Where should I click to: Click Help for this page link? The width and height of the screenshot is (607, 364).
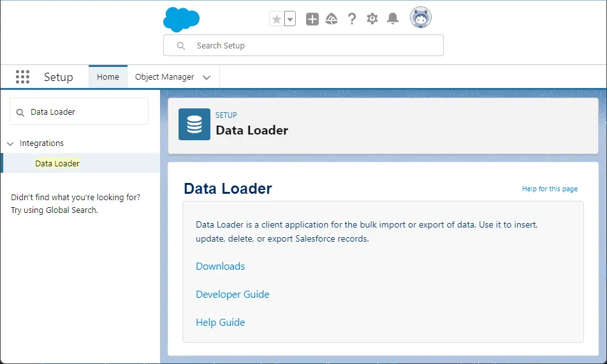(550, 189)
